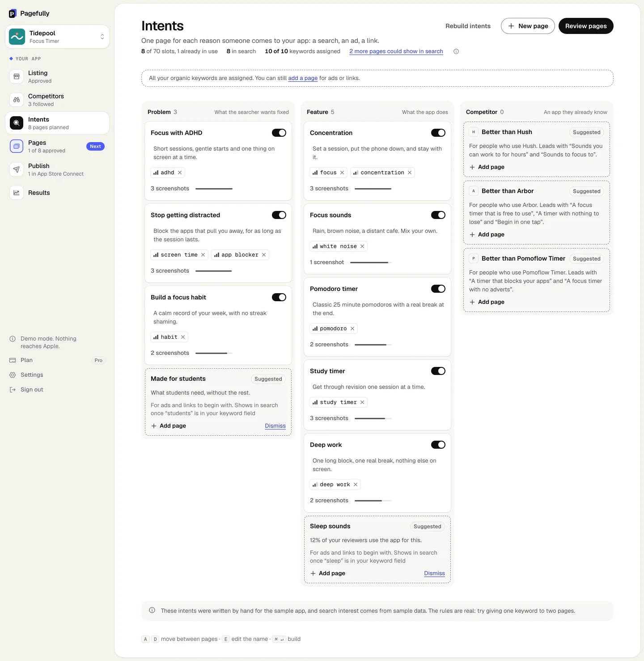Click Rebuild intents
644x661 pixels.
pyautogui.click(x=468, y=26)
